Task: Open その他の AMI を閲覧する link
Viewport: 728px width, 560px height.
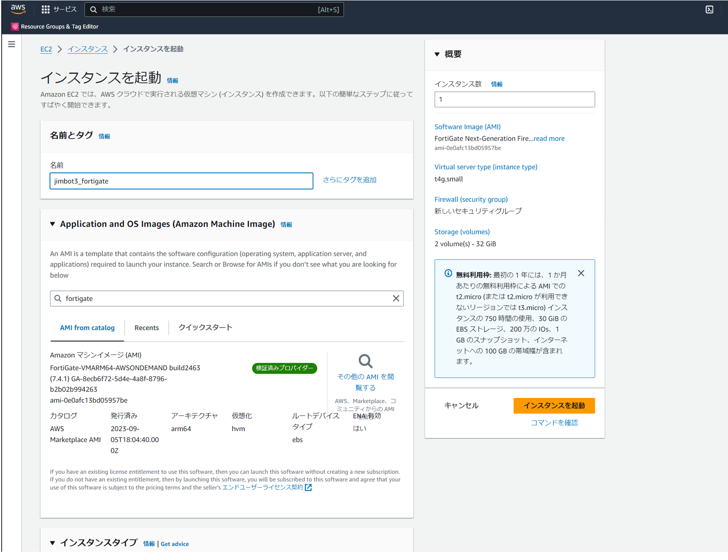Action: point(365,382)
